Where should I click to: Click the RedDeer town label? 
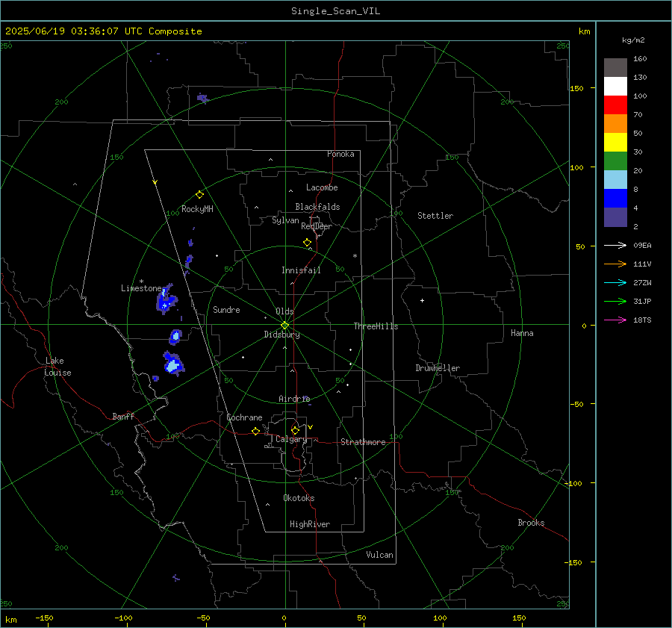point(317,226)
